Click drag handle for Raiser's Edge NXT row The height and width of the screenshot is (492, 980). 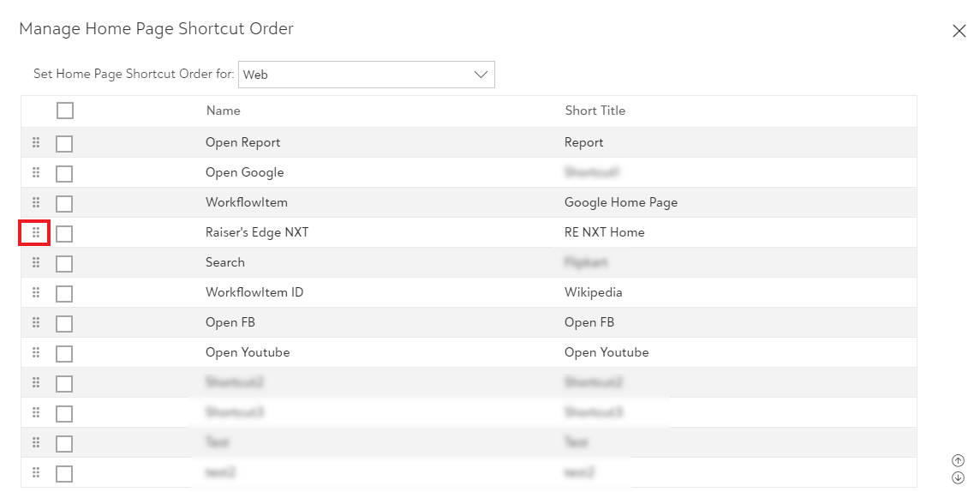(36, 232)
